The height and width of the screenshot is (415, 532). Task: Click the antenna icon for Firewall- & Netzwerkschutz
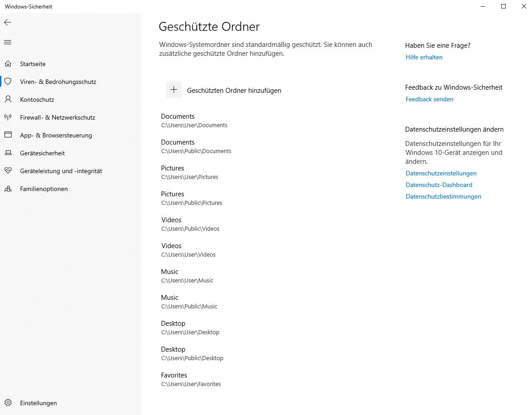[x=8, y=117]
